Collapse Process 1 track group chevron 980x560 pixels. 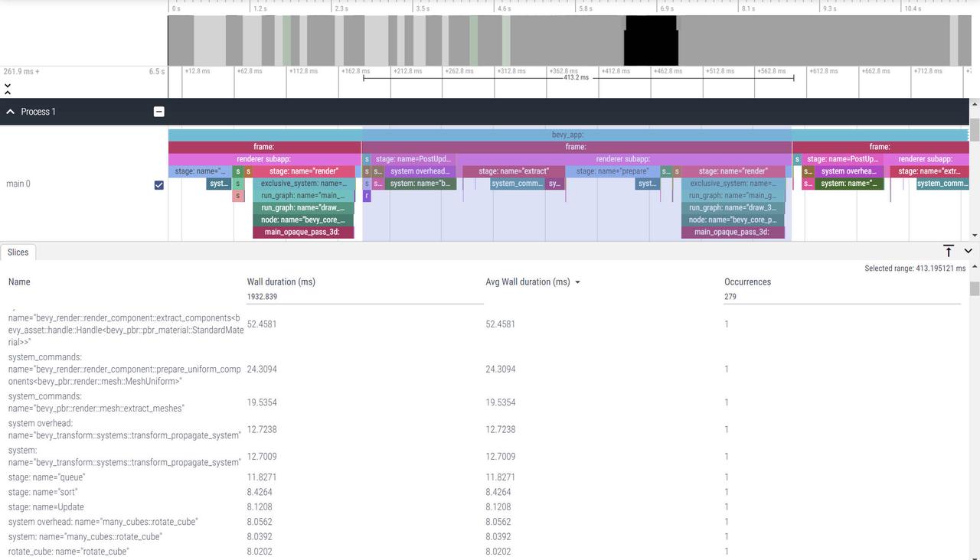(11, 112)
